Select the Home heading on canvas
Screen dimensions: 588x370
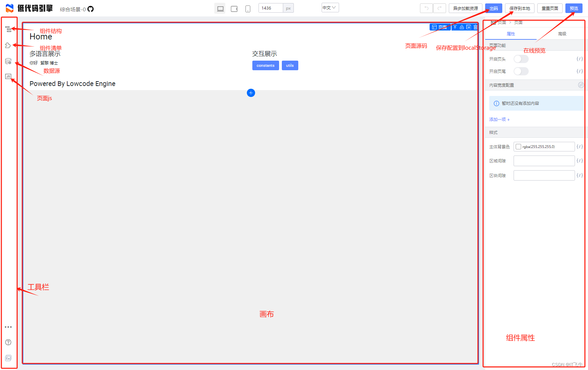(x=41, y=37)
